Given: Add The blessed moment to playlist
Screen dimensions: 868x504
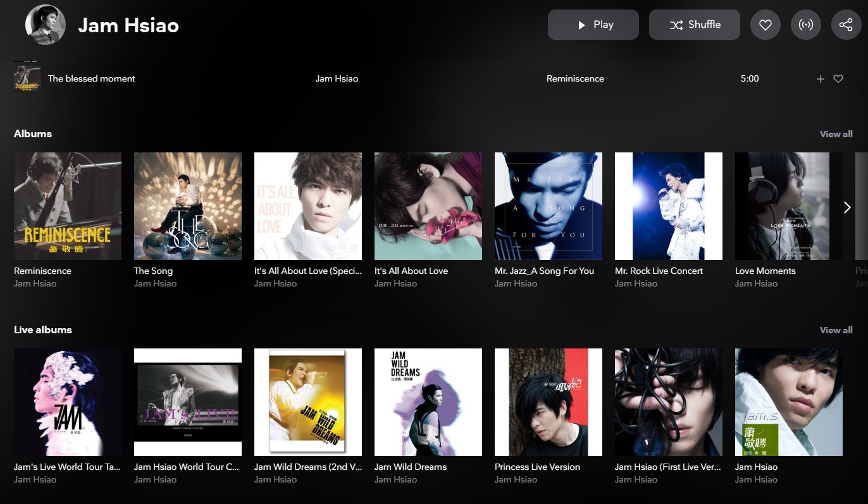Looking at the screenshot, I should [x=821, y=79].
